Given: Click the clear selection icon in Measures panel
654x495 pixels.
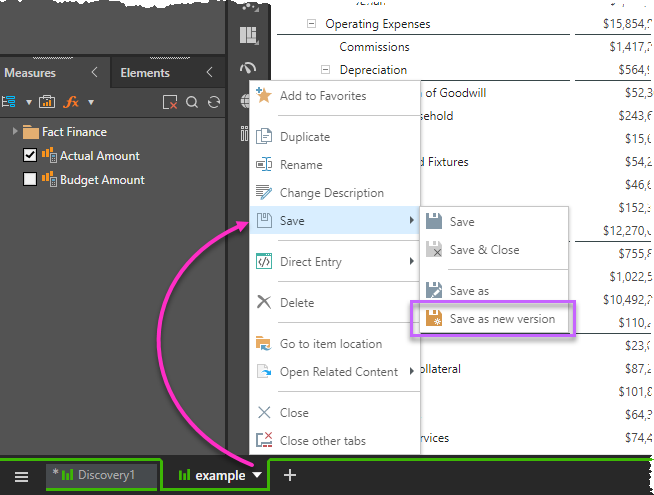Looking at the screenshot, I should [x=170, y=102].
